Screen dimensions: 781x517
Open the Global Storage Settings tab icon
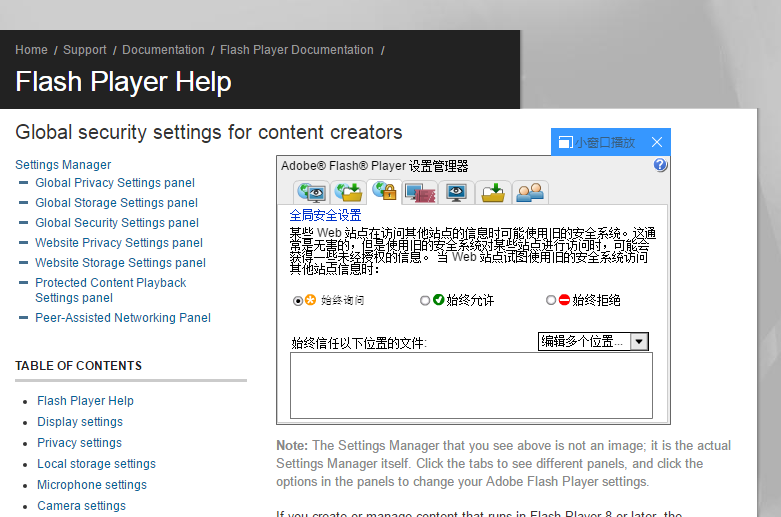(348, 192)
